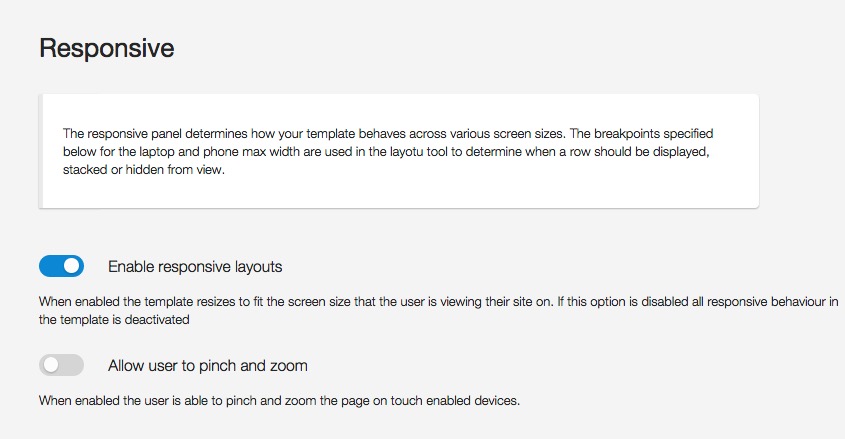Click the phrase "all responsive behaviour"

point(738,301)
